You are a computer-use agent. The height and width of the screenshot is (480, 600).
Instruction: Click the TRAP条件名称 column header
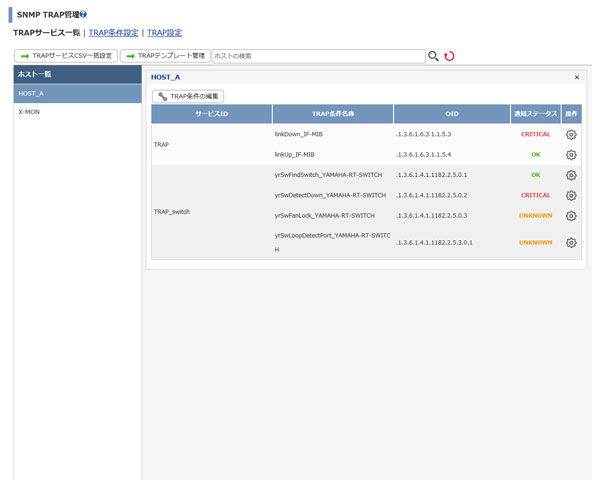[333, 114]
